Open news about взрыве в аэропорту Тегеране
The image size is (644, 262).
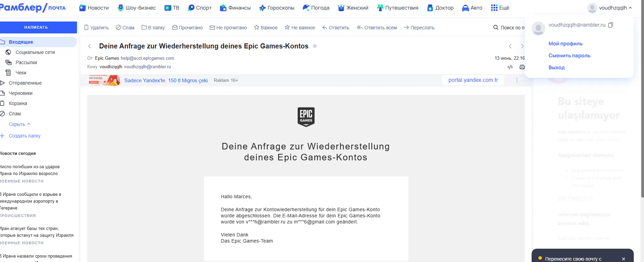pyautogui.click(x=31, y=201)
